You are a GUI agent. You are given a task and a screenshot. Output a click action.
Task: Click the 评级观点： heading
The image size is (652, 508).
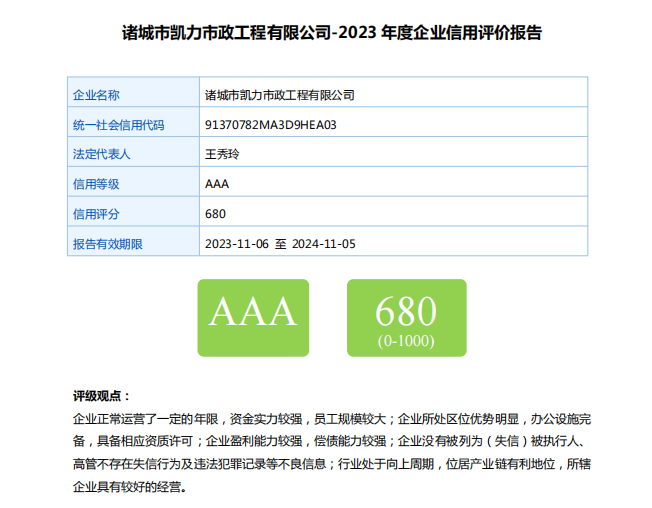[101, 396]
